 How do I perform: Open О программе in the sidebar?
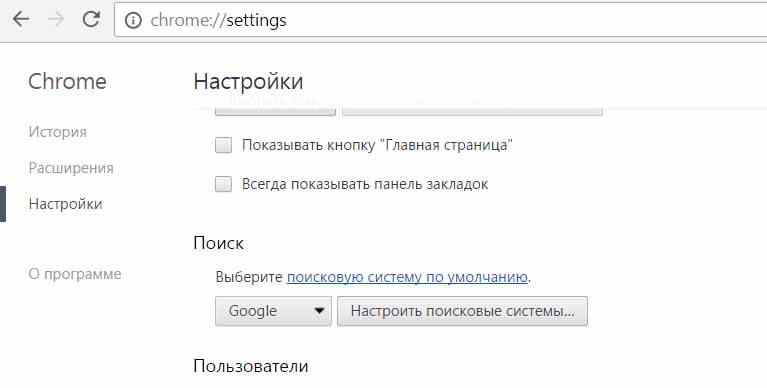[x=75, y=274]
